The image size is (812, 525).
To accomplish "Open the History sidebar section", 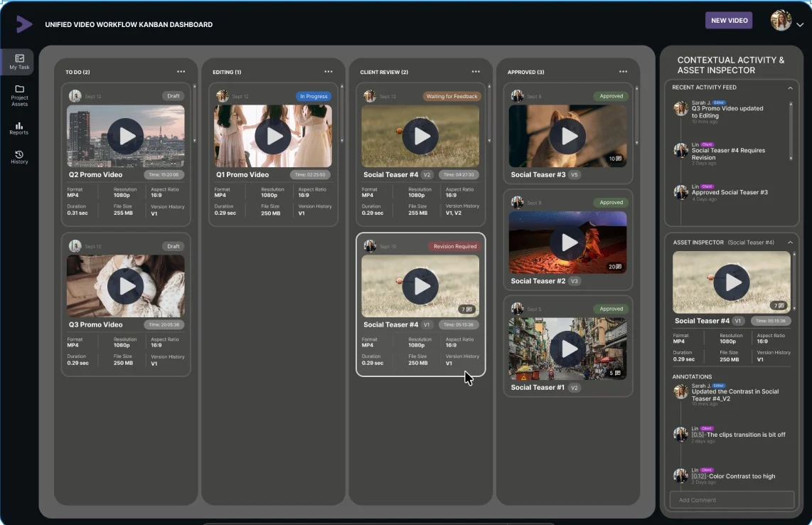I will point(19,157).
